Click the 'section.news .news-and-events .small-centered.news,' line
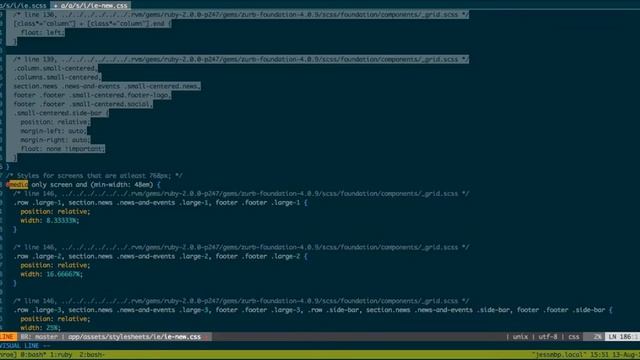This screenshot has height=360, width=640. click(x=107, y=87)
